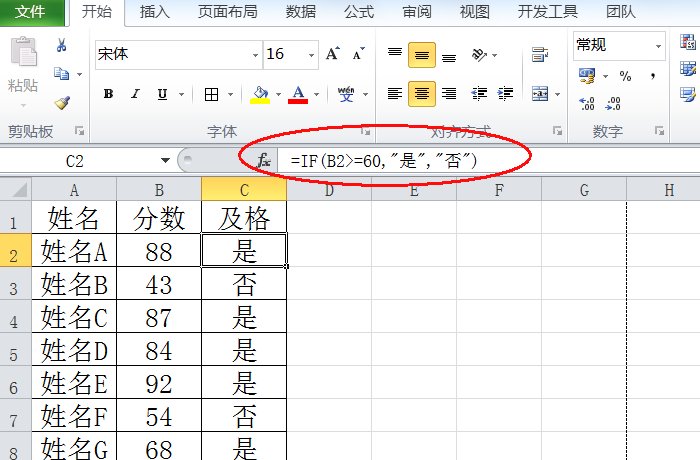Open number format dropdown 常规
Image resolution: width=700 pixels, height=460 pixels.
[x=658, y=46]
